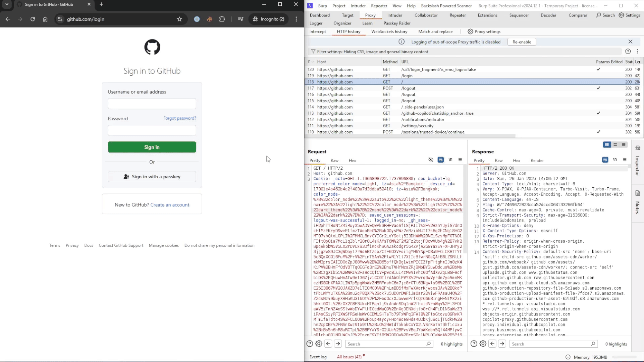
Task: Open the media control icon in Chrome toolbar
Action: point(240,19)
